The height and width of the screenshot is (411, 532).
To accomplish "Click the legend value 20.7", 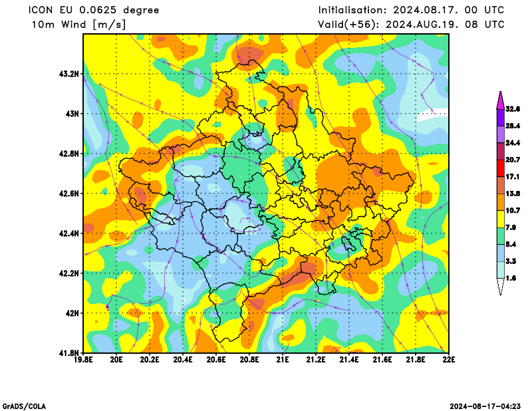I will tap(513, 160).
